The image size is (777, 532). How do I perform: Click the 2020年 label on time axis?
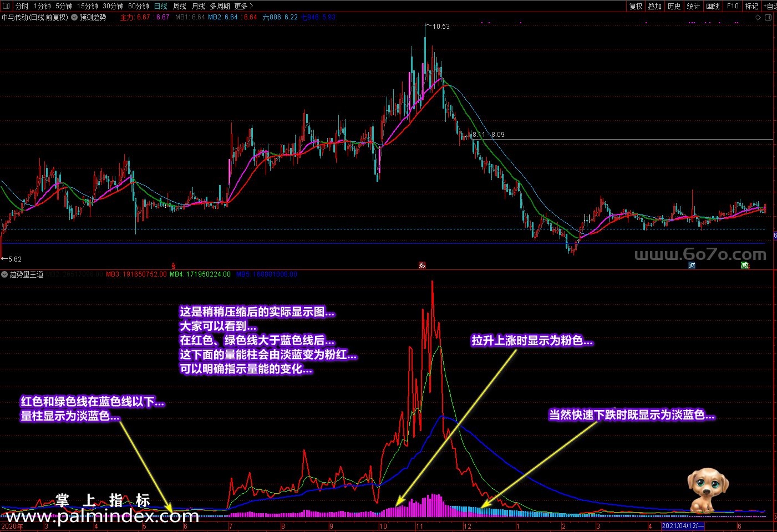(x=12, y=526)
